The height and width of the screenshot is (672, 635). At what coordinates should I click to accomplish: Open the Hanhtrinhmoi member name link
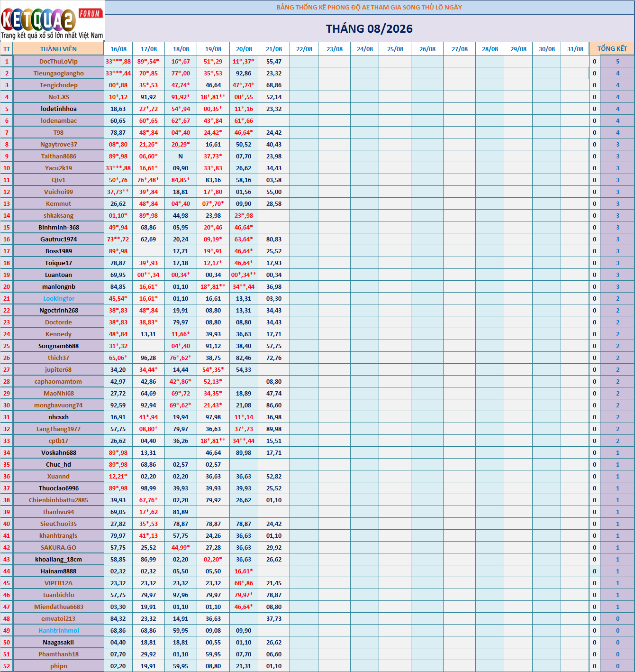click(58, 630)
